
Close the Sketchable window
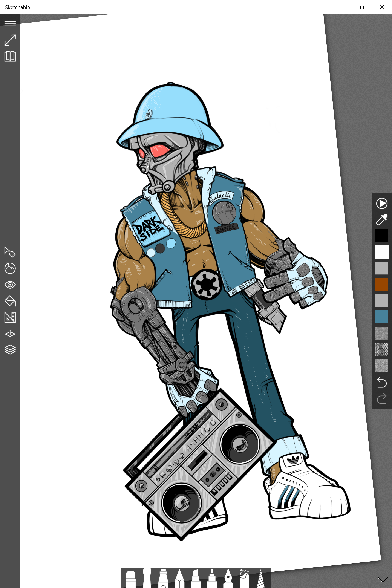click(382, 7)
